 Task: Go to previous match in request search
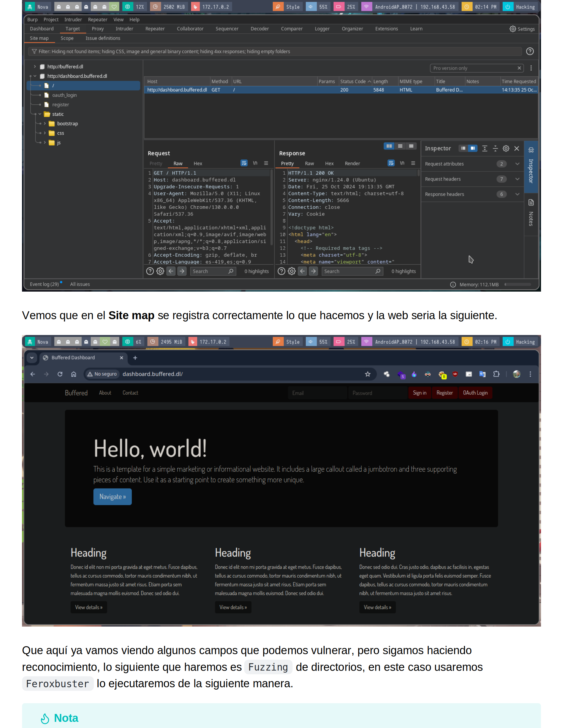(171, 271)
